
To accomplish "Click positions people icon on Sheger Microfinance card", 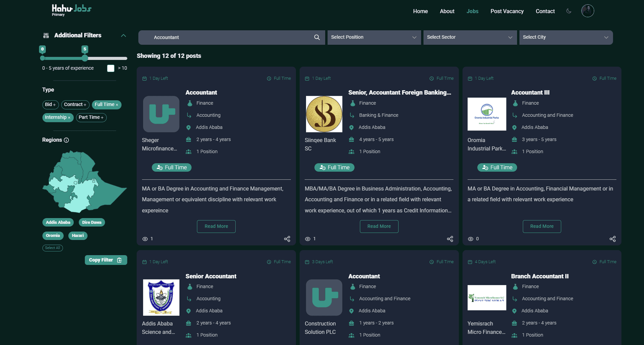I will click(189, 152).
